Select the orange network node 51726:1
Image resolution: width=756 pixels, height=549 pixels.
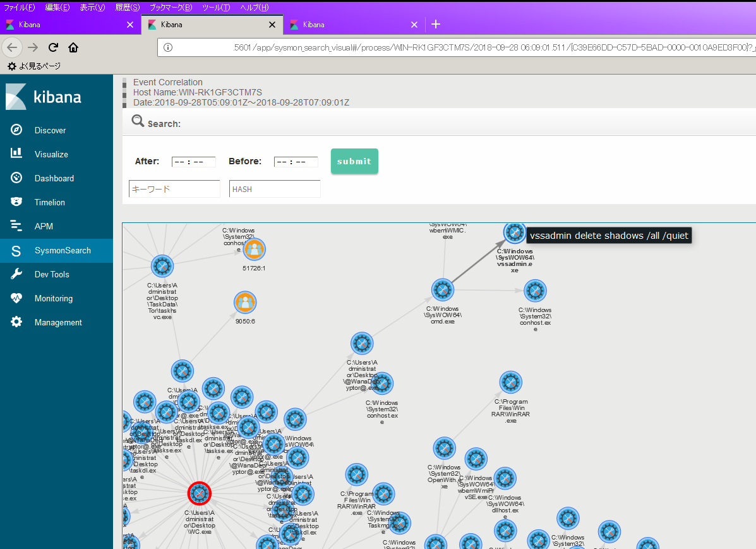point(254,249)
